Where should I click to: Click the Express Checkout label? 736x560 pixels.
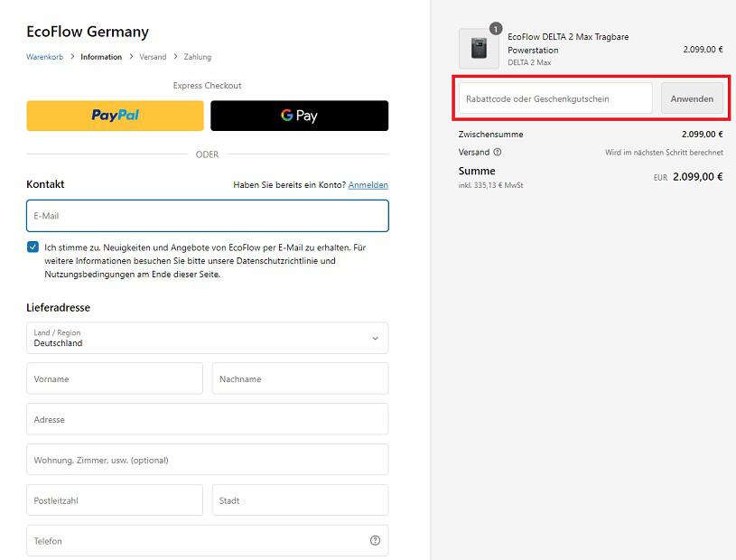[207, 86]
